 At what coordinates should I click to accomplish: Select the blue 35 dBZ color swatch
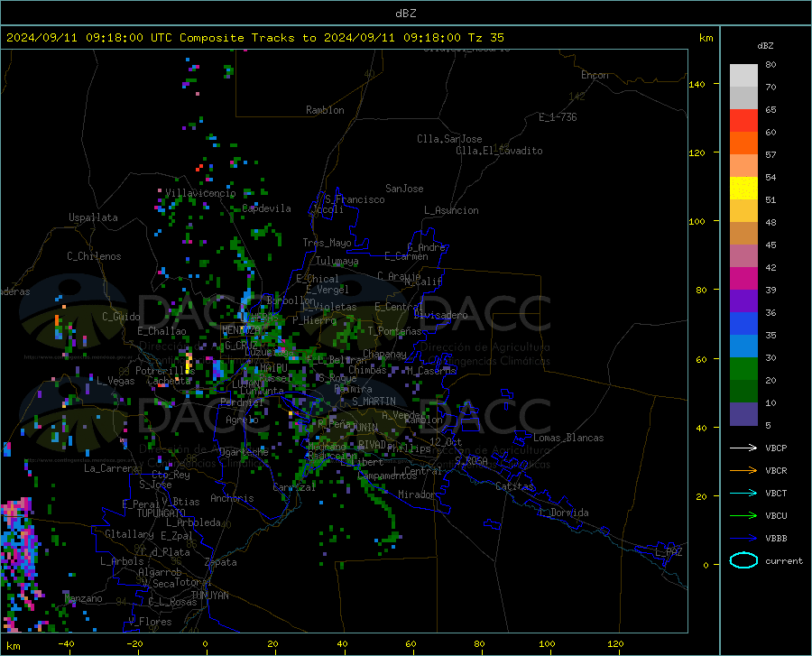pos(743,324)
